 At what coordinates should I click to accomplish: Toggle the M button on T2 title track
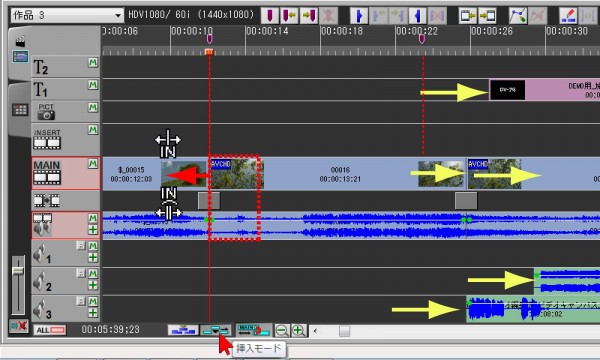pyautogui.click(x=93, y=62)
